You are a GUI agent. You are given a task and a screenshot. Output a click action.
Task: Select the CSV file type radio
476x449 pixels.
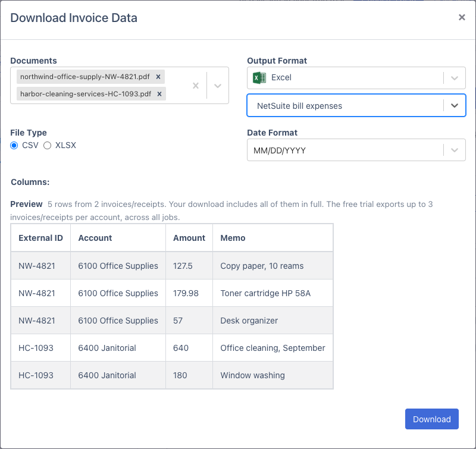(x=14, y=146)
